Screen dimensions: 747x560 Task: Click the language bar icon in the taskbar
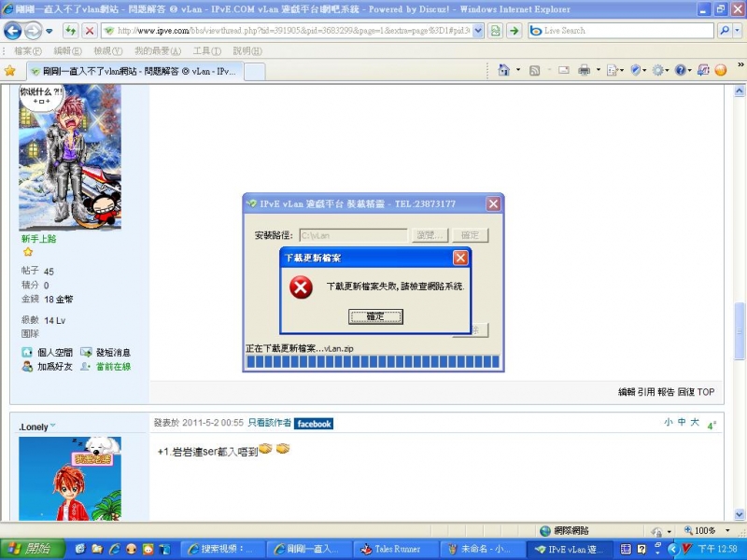click(x=626, y=549)
